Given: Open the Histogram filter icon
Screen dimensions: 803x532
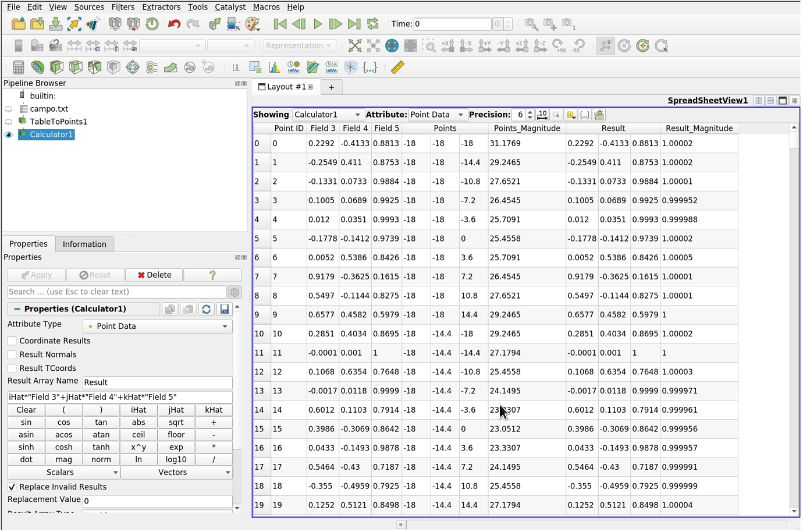Looking at the screenshot, I should pyautogui.click(x=275, y=67).
